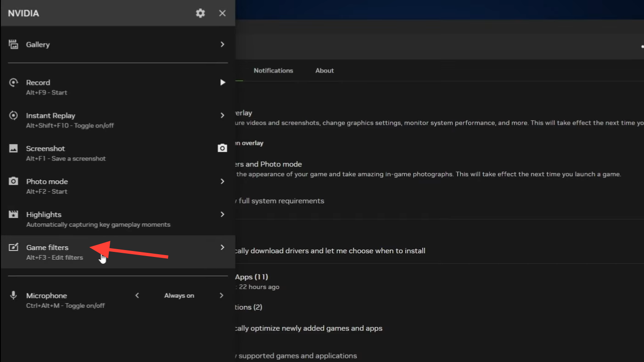Screen dimensions: 644x362
Task: Switch microphone mode with right arrow
Action: (221, 295)
